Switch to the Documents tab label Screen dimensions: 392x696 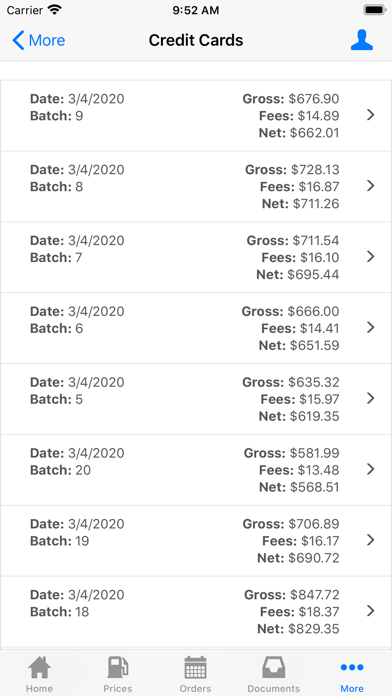(x=273, y=688)
